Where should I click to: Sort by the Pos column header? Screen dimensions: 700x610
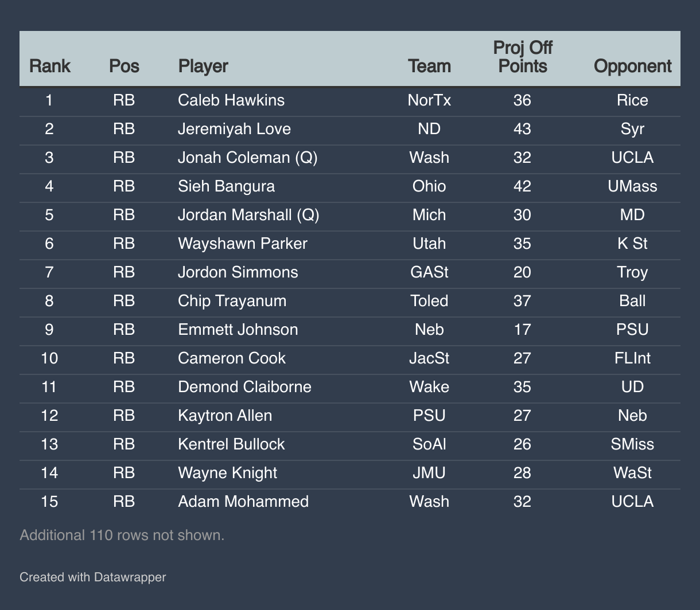pos(124,66)
